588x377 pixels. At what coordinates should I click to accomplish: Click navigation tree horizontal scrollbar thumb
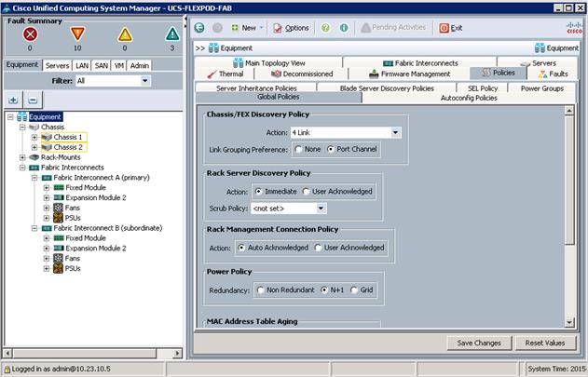coord(85,353)
